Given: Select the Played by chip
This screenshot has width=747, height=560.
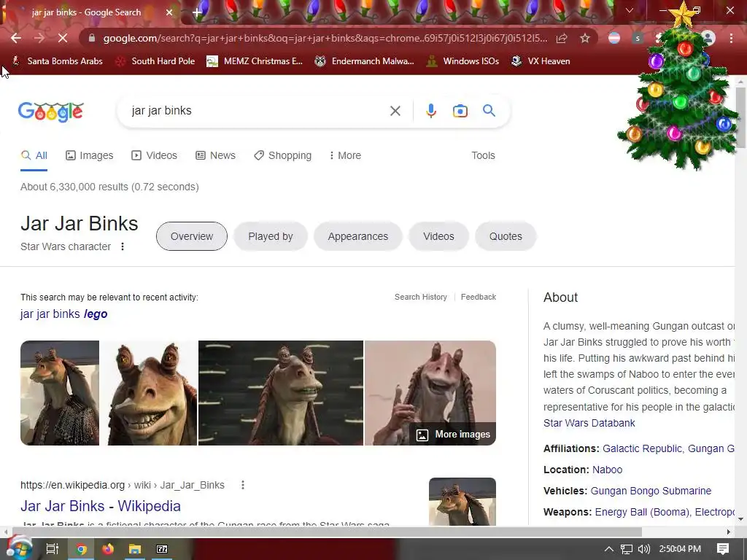Looking at the screenshot, I should click(271, 236).
